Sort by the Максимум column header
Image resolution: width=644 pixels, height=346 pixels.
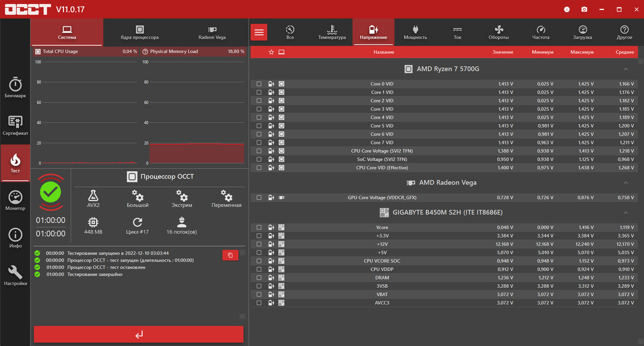[x=582, y=52]
